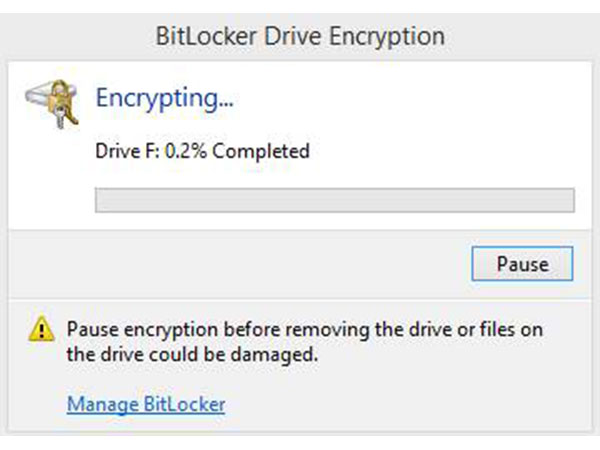Click the "Drive F: 0.2% Completed" status text

tap(201, 152)
